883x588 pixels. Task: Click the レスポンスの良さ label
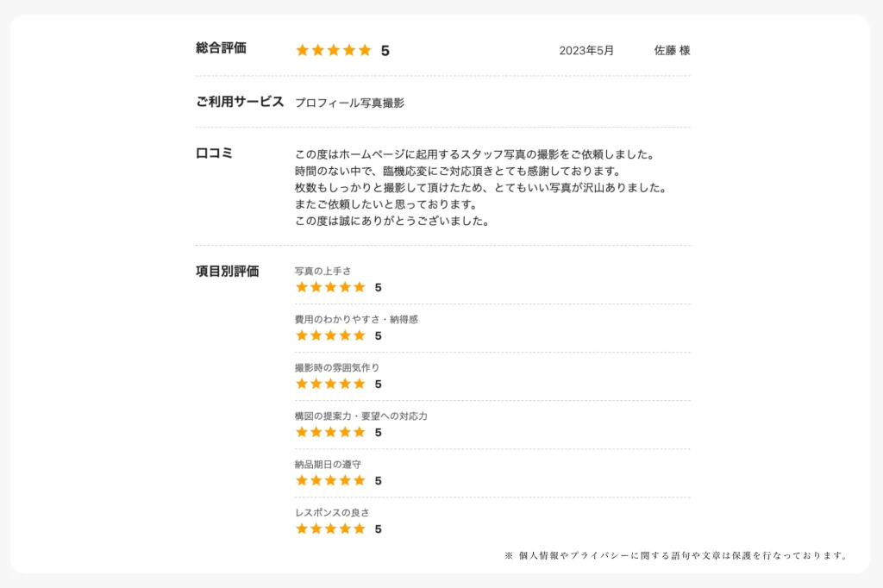point(332,512)
